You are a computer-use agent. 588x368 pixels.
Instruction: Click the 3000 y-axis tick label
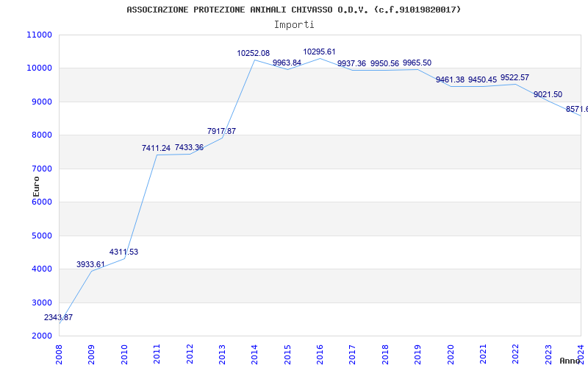coord(41,302)
